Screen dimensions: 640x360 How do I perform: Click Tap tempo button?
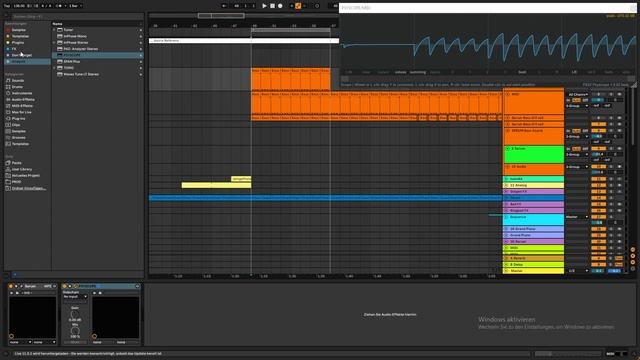[7, 6]
